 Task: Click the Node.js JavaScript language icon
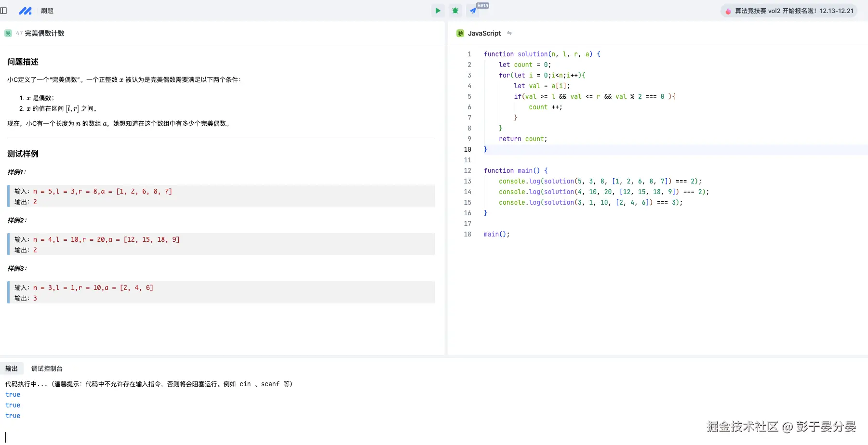tap(460, 33)
